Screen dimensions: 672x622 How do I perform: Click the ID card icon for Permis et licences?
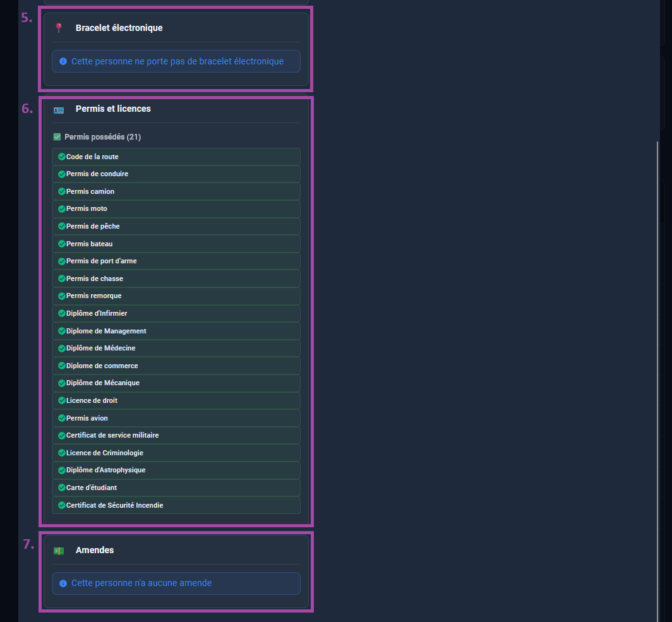(59, 109)
